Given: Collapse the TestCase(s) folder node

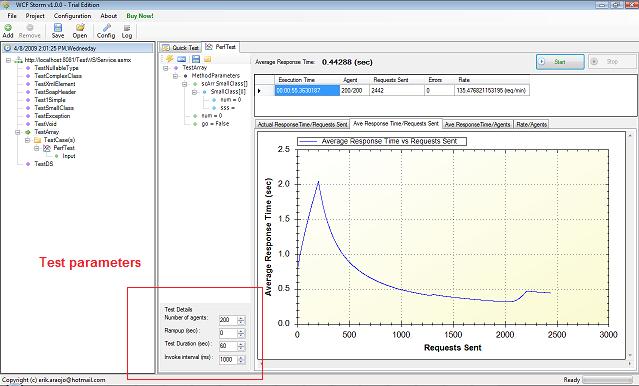Looking at the screenshot, I should tap(27, 140).
